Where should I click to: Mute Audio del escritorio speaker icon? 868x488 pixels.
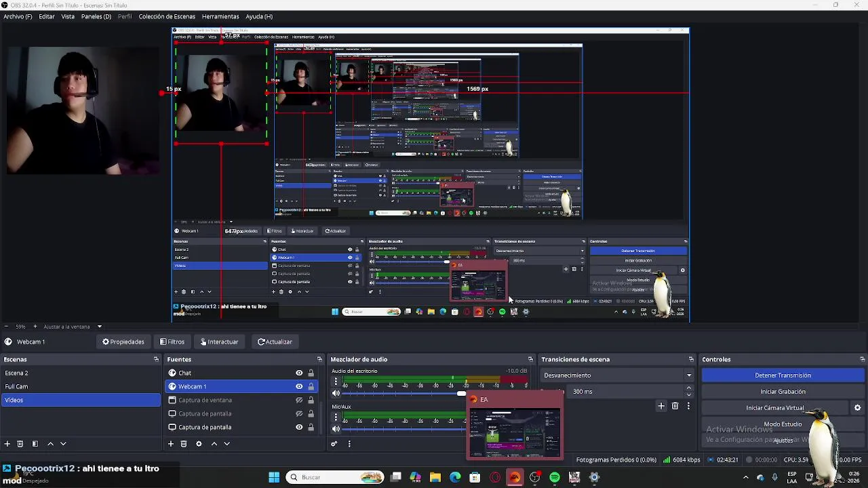tap(336, 393)
